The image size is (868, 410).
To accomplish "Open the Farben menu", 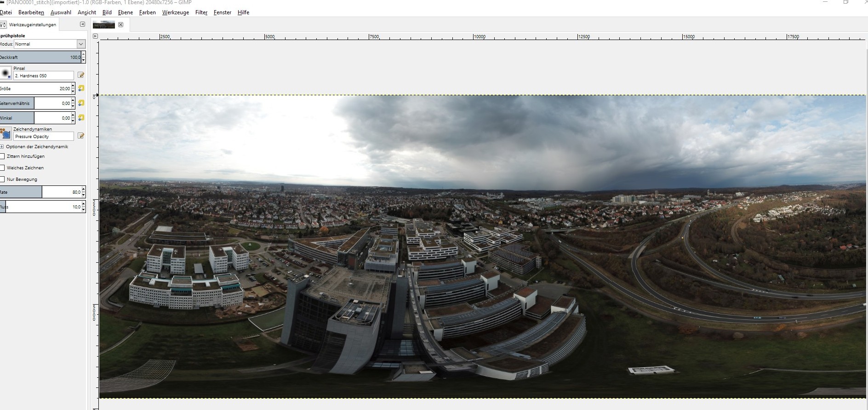I will point(147,12).
